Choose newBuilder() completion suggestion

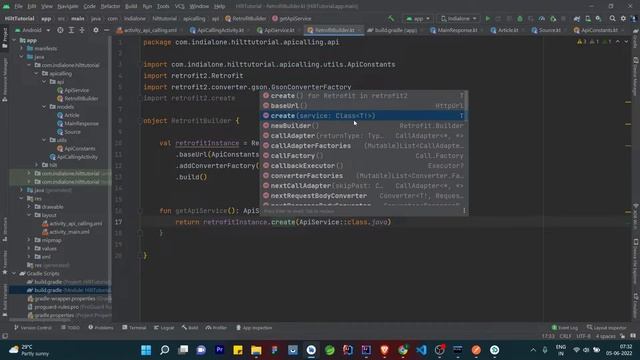pyautogui.click(x=364, y=126)
